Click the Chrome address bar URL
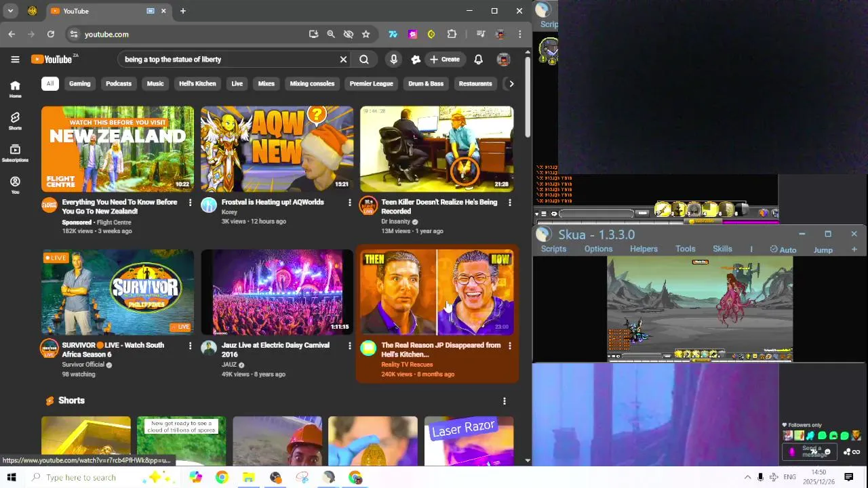868x488 pixels. (x=106, y=34)
